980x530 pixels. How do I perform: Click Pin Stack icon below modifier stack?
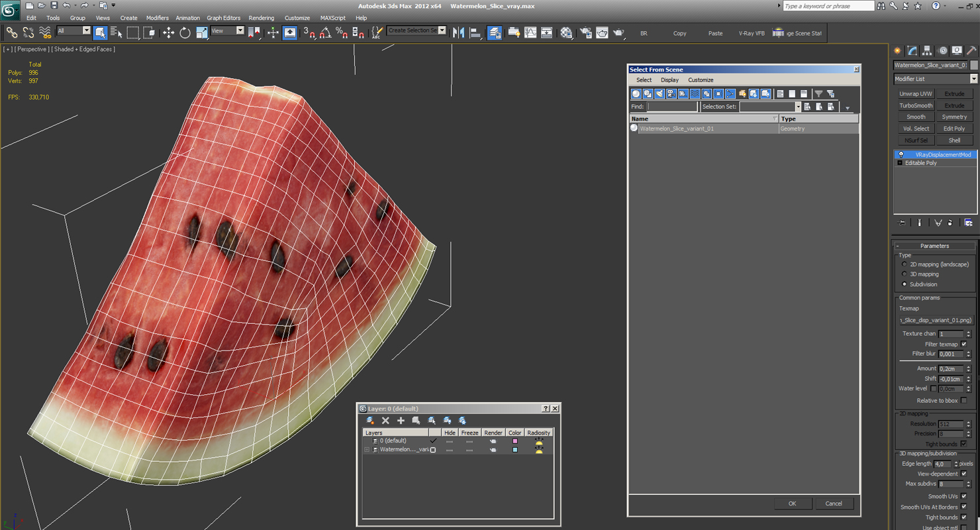point(902,223)
